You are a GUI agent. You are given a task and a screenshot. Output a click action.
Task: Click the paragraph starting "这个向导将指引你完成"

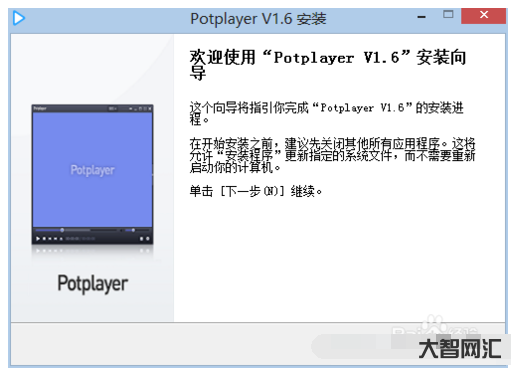(327, 113)
